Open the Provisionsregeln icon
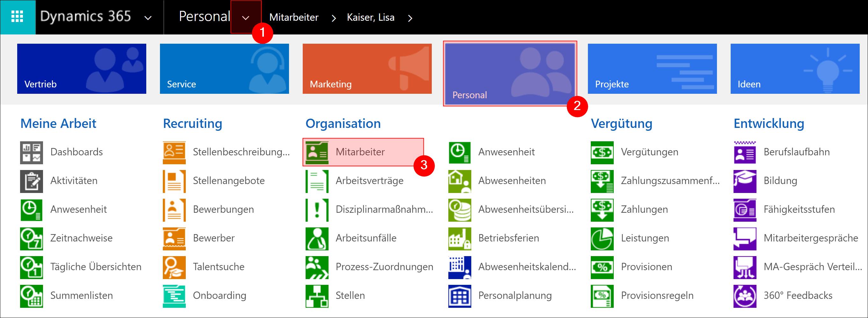 [602, 296]
